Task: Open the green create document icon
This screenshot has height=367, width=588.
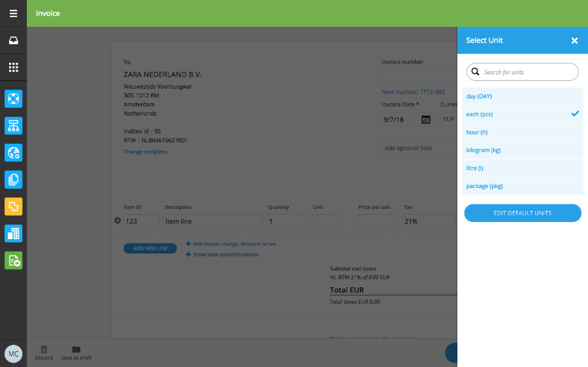Action: (x=14, y=261)
